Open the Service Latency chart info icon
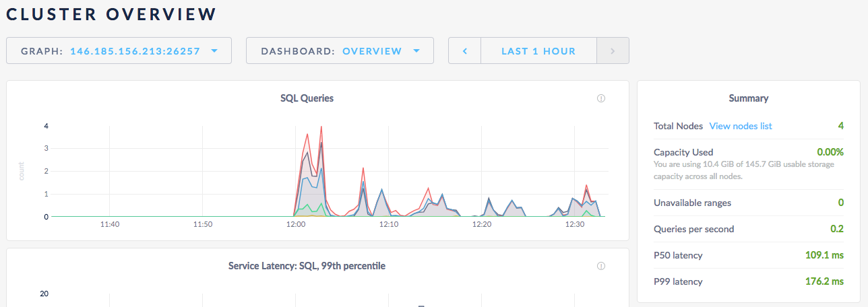Viewport: 868px width, 307px height. coord(601,266)
